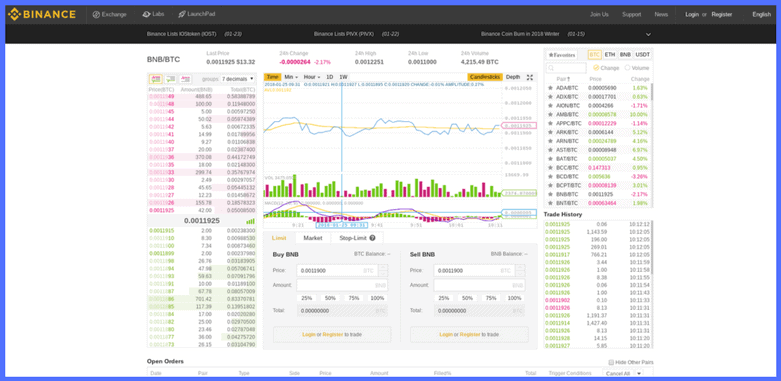
Task: Open the Exchange menu
Action: click(x=110, y=14)
